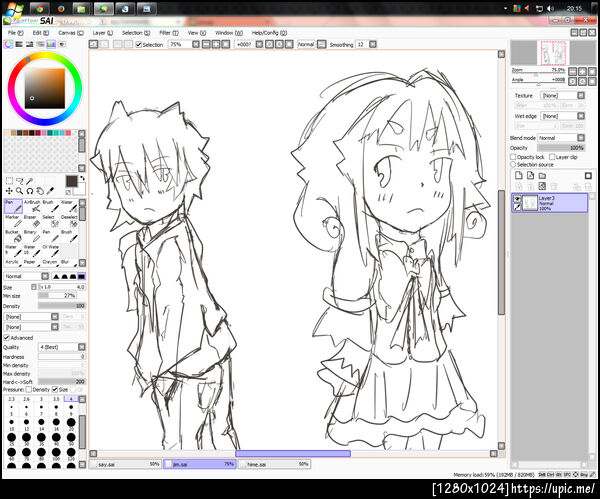Select brush size 3.5 preset
600x499 pixels.
(56, 403)
